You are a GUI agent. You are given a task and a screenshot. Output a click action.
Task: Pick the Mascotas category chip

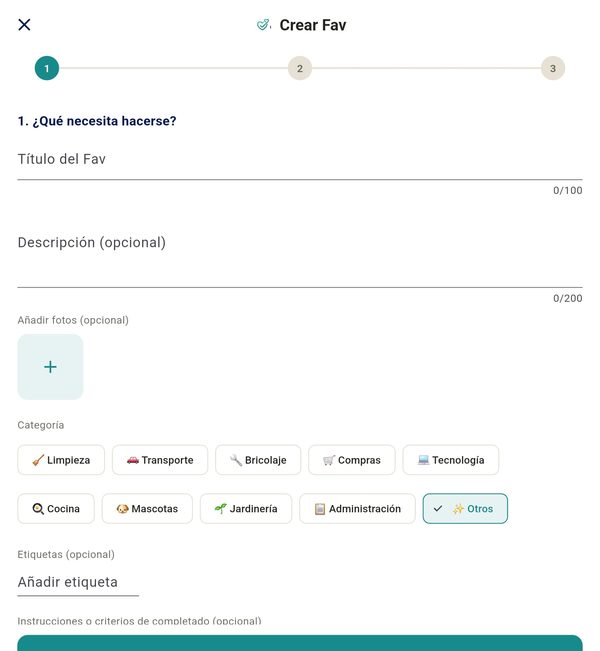(147, 509)
